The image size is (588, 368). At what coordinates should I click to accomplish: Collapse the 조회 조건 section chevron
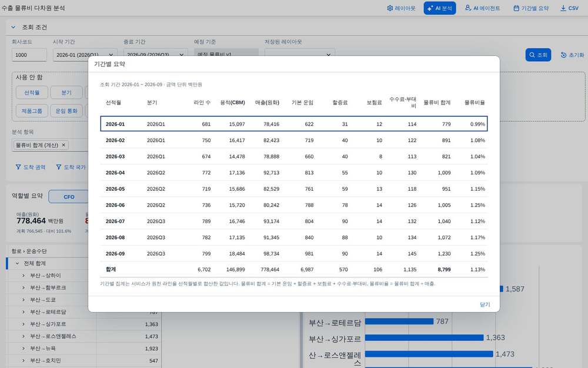tap(14, 28)
